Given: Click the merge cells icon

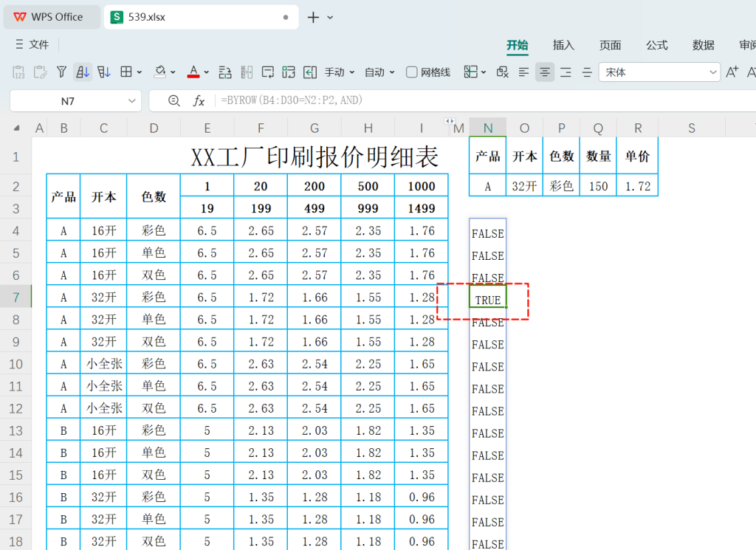Looking at the screenshot, I should [289, 72].
